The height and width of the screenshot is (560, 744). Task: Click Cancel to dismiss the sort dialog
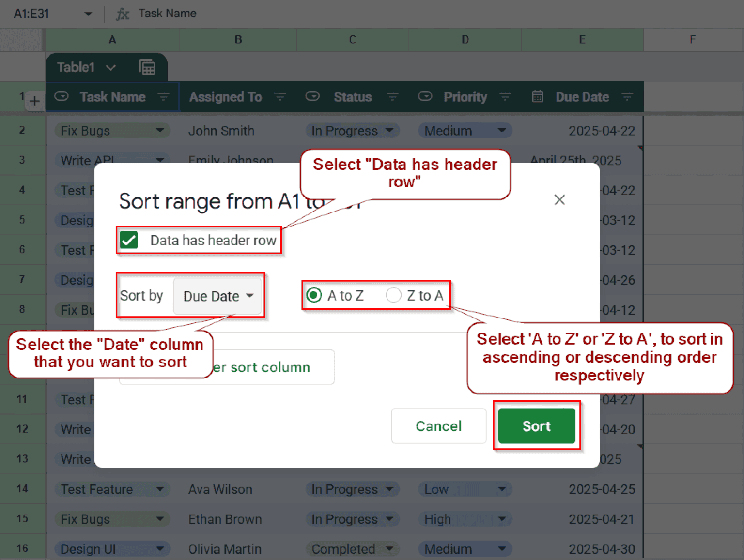pos(438,426)
